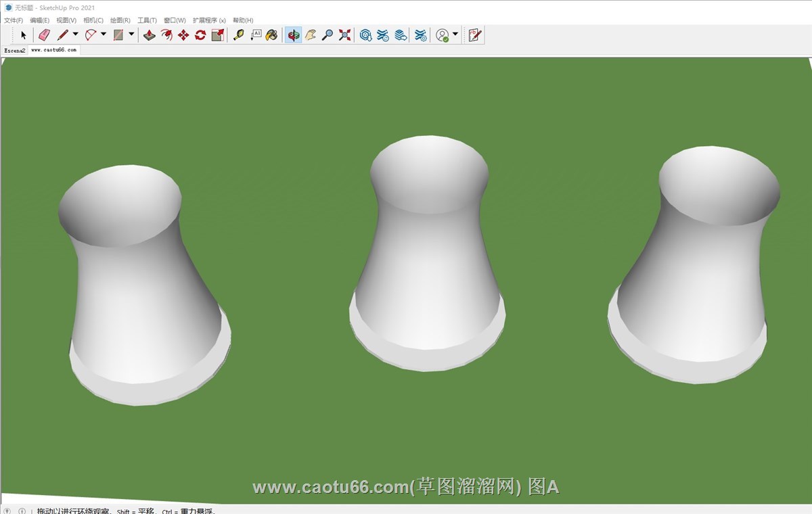
Task: Open the Ruby console editor icon
Action: pos(474,35)
